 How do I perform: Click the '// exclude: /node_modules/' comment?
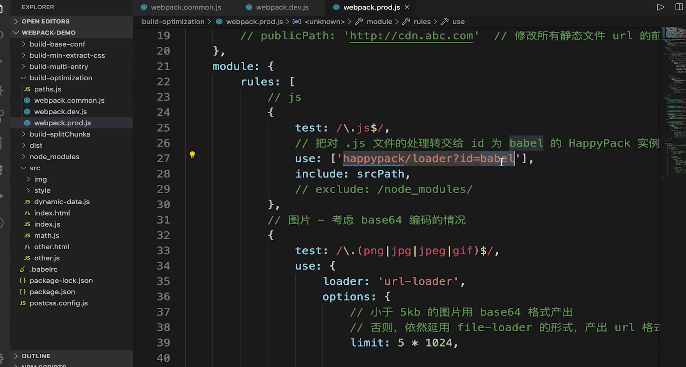point(384,189)
